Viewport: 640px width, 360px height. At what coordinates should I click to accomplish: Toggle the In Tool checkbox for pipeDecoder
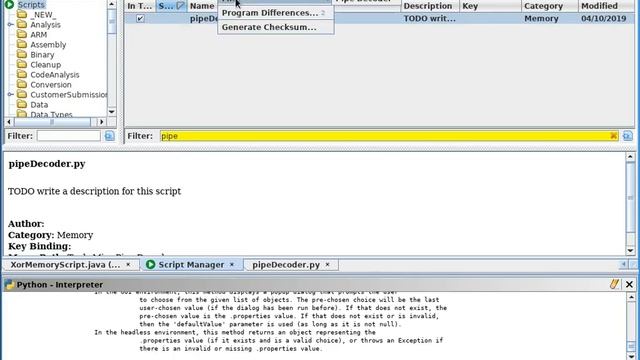coord(140,18)
